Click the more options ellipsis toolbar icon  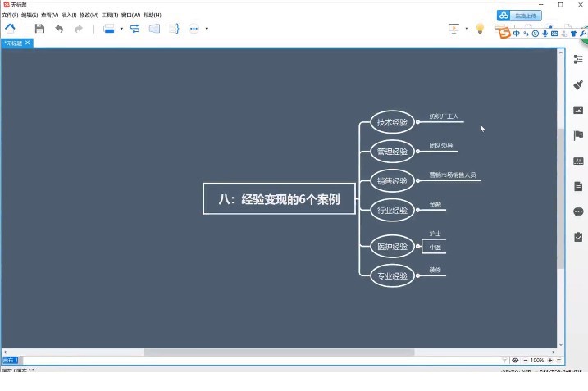coord(194,29)
